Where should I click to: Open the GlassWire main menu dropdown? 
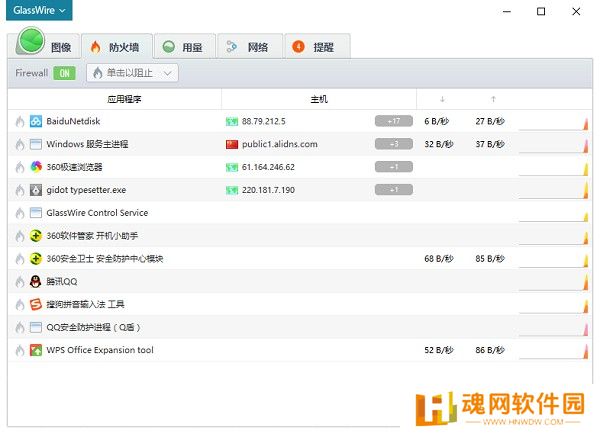[x=39, y=10]
